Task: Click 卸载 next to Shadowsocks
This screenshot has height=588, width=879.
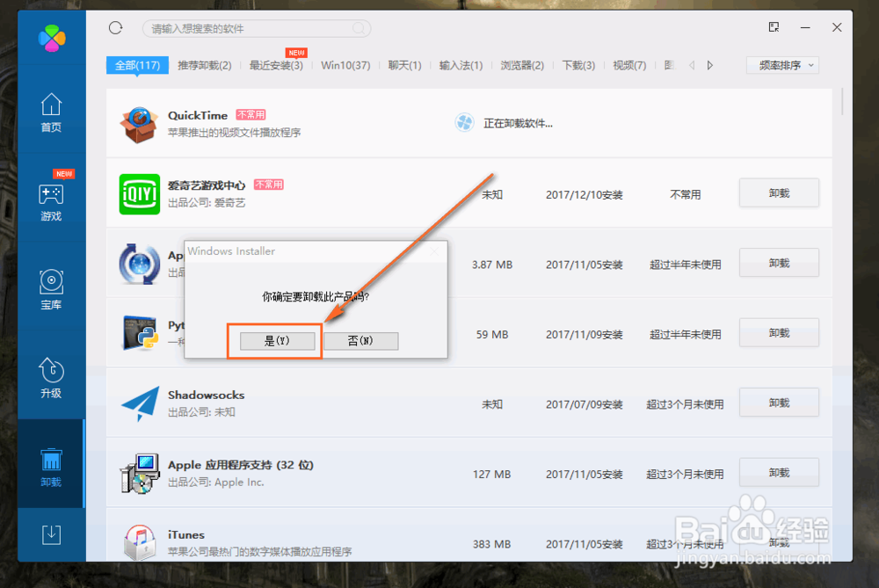Action: point(778,403)
